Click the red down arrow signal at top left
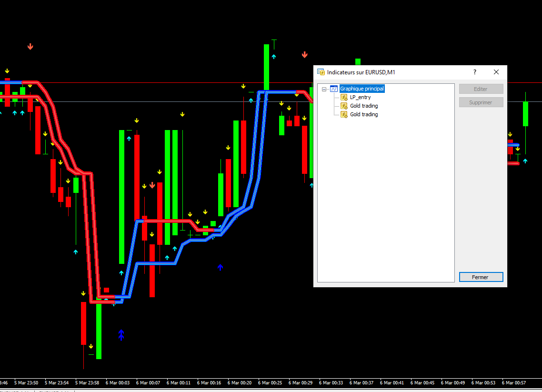 [30, 46]
